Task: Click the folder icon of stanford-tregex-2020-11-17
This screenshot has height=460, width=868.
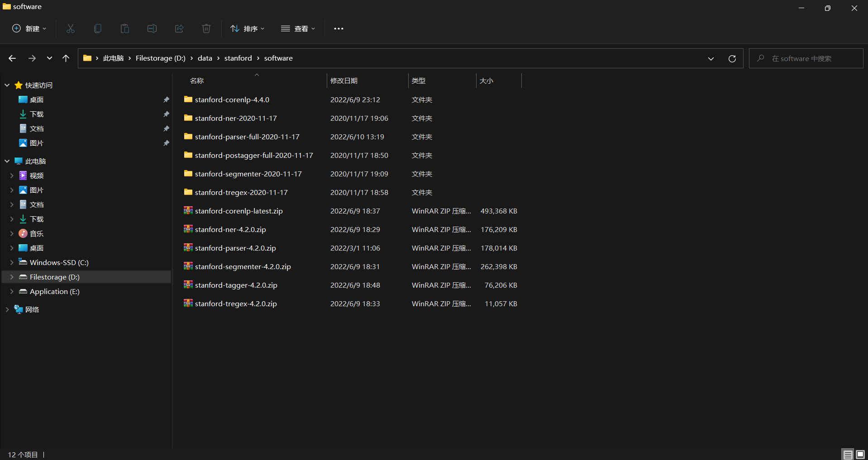Action: (188, 192)
